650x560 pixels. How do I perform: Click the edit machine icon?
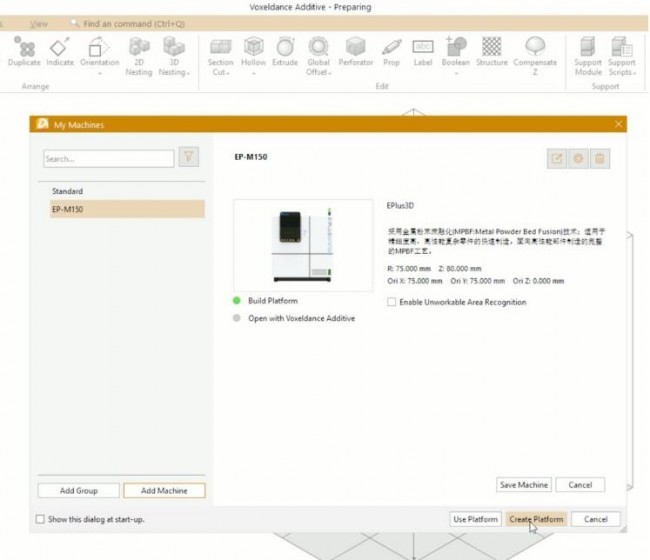tap(558, 159)
